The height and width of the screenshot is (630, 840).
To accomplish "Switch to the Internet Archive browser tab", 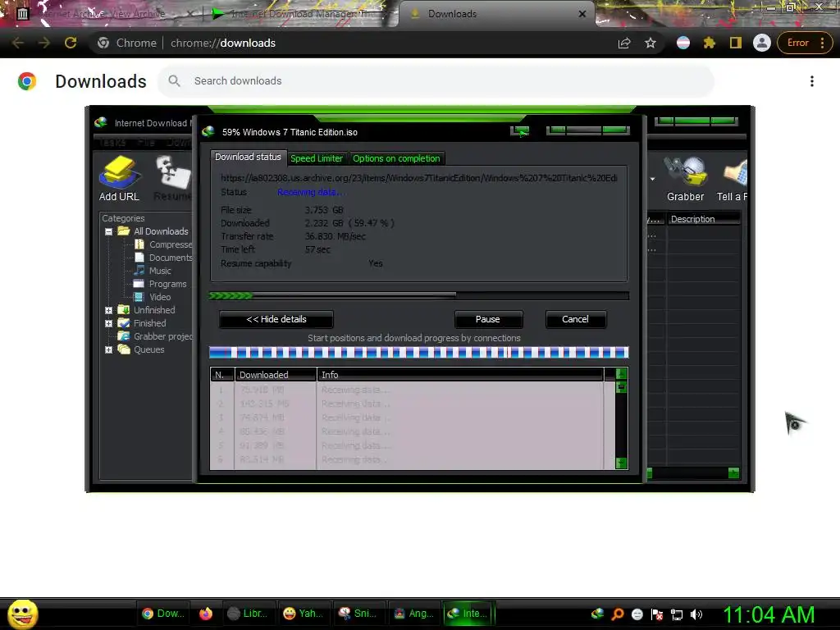I will coord(106,14).
